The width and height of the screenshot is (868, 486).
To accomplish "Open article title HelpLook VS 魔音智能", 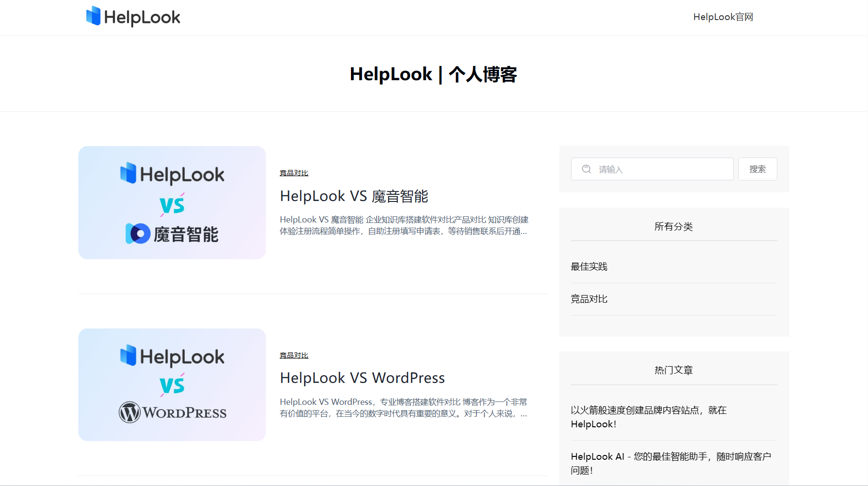I will [354, 196].
